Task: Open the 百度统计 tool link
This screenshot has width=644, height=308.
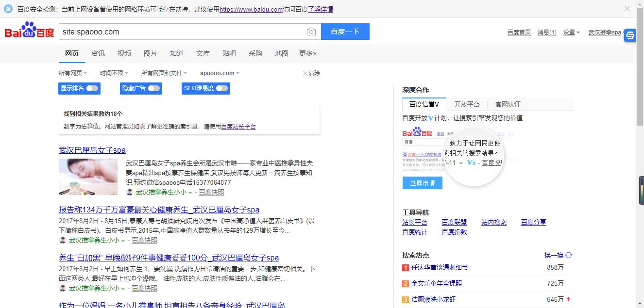Action: click(x=415, y=232)
